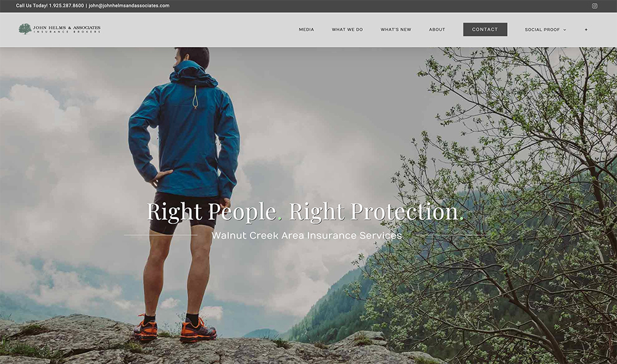Click the dark Contact button
The height and width of the screenshot is (364, 617).
pyautogui.click(x=485, y=30)
